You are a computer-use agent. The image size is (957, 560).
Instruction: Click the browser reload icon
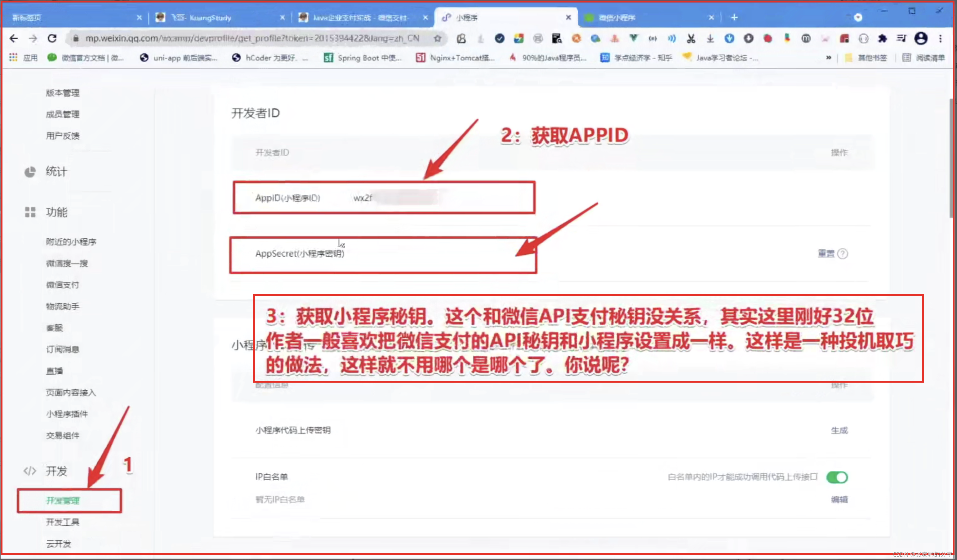(52, 38)
